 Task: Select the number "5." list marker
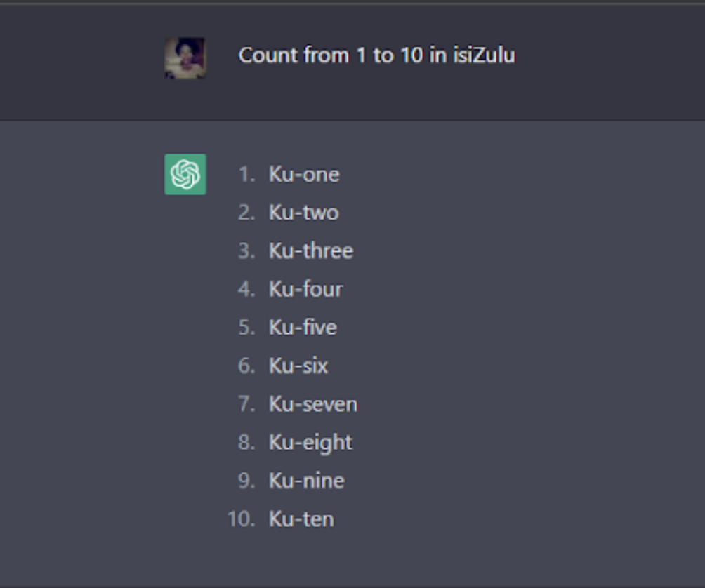click(x=246, y=328)
